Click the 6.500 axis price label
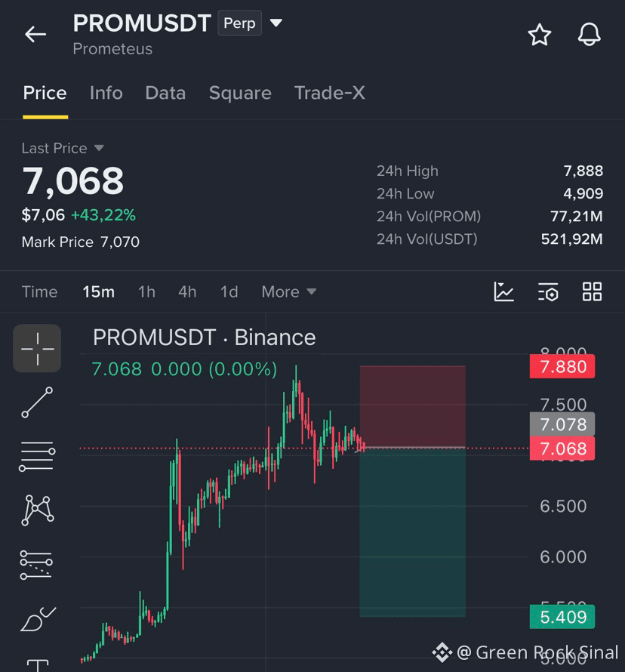 click(563, 506)
